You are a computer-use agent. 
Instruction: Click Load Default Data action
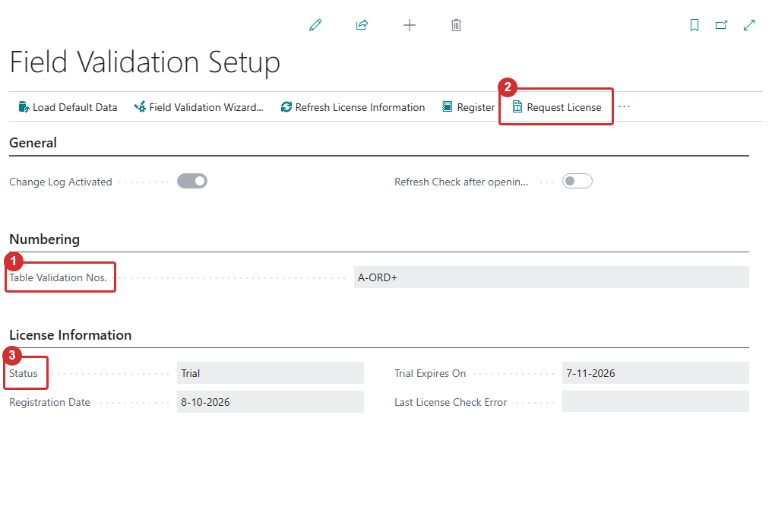click(x=68, y=107)
